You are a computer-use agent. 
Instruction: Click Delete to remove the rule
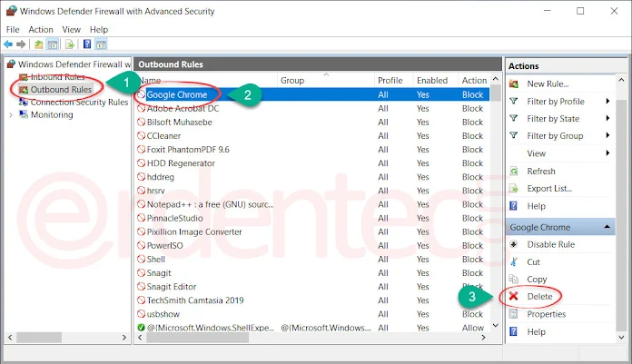[539, 297]
